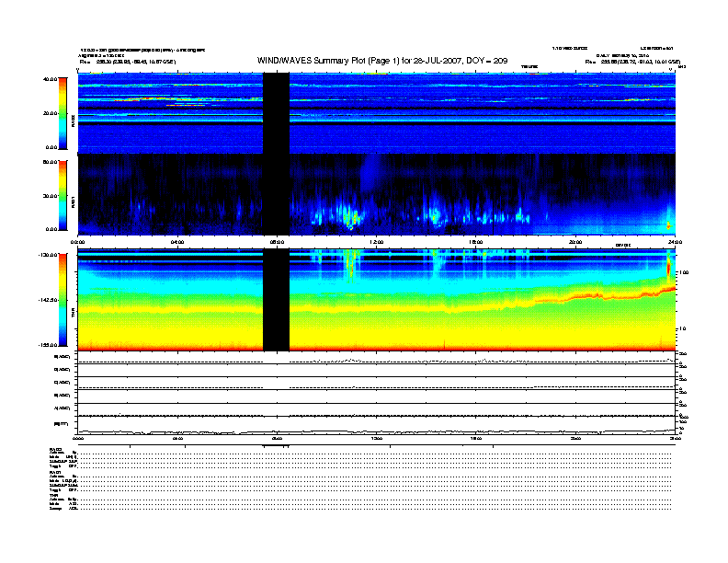Click the -142.50 label on TNR scale
The image size is (728, 563).
[x=48, y=300]
